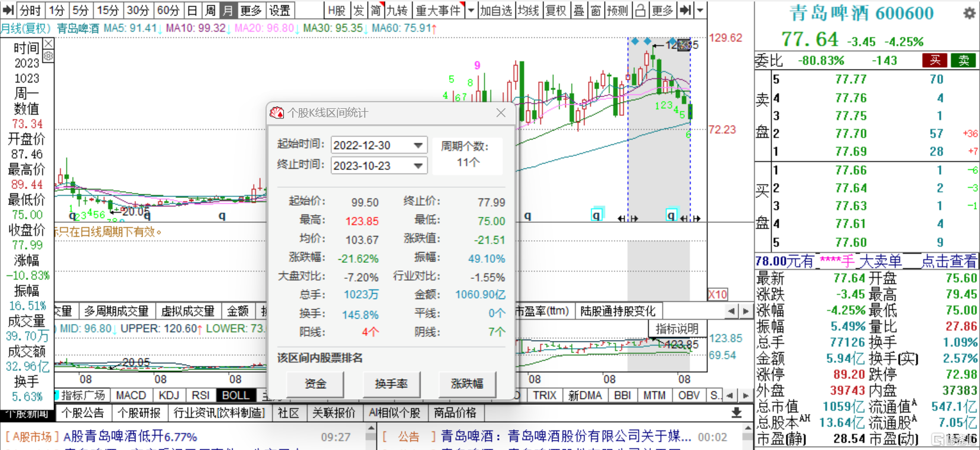Click the 涨跌幅 ranking button
980x450 pixels.
pos(467,384)
